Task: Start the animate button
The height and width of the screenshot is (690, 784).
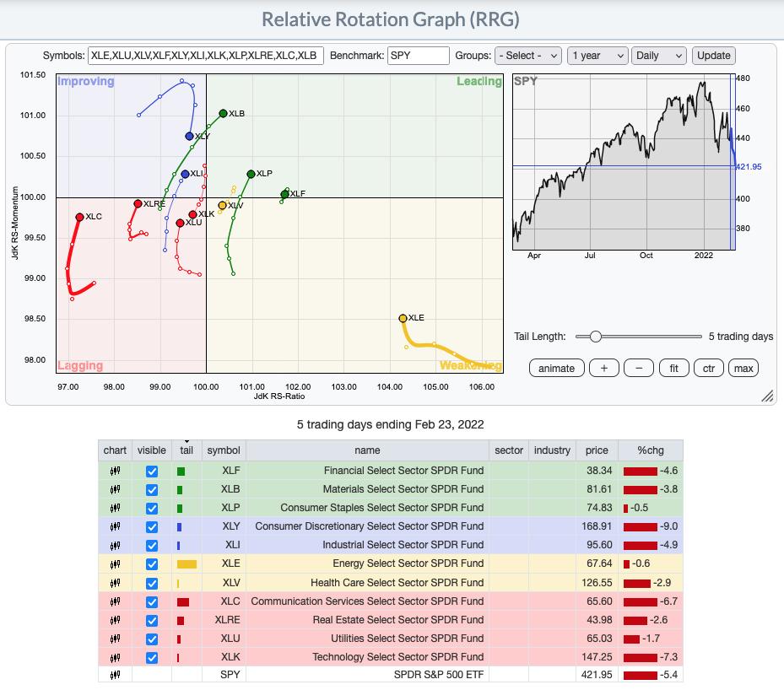Action: [556, 369]
